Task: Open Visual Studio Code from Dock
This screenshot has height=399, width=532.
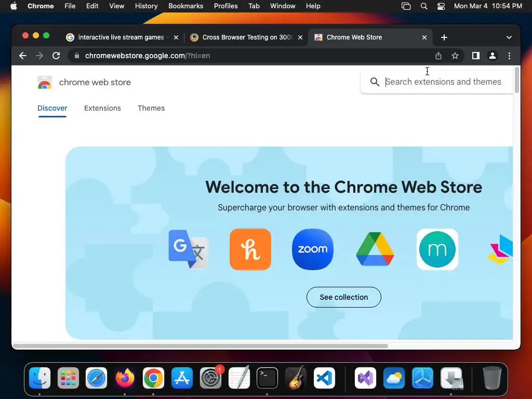Action: click(x=324, y=378)
